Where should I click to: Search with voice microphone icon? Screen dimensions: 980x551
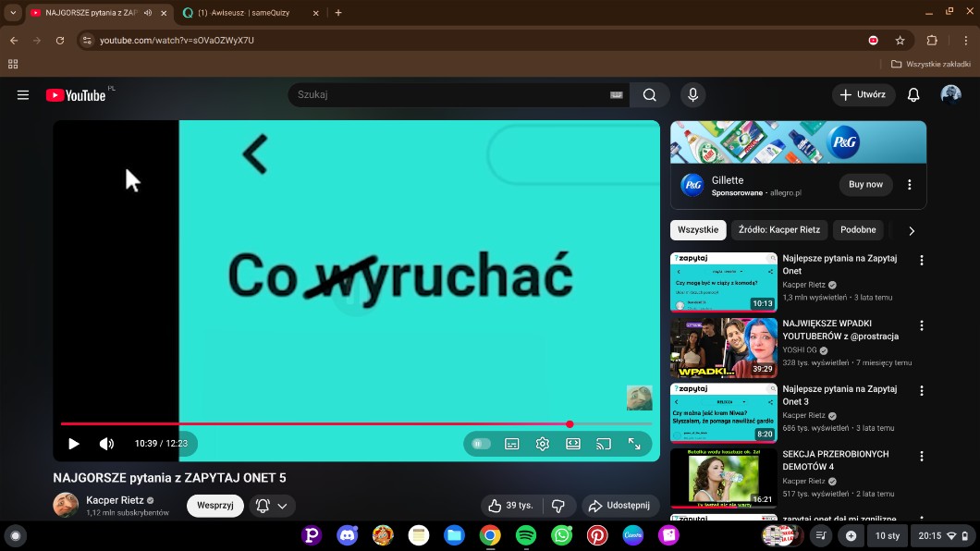tap(692, 94)
